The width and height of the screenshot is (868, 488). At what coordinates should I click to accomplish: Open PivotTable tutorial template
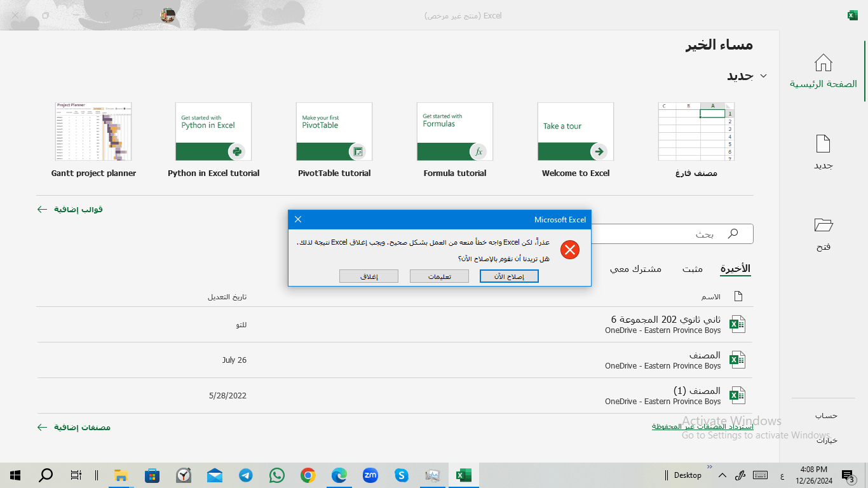[x=334, y=132]
